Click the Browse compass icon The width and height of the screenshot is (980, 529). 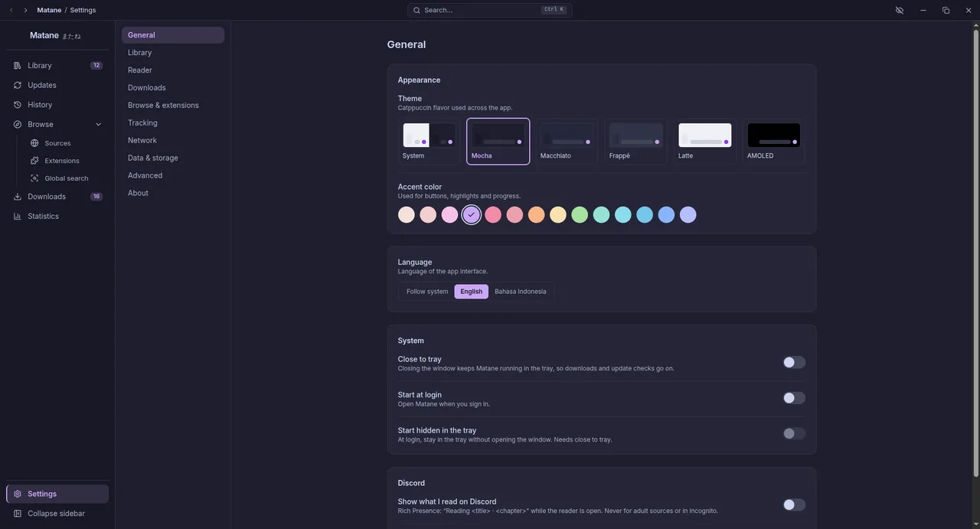(18, 125)
